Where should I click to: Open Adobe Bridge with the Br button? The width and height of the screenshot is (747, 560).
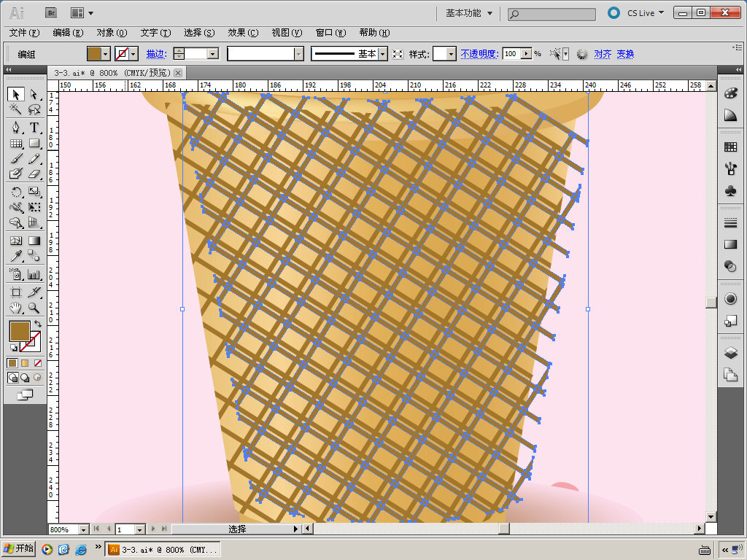pyautogui.click(x=52, y=13)
